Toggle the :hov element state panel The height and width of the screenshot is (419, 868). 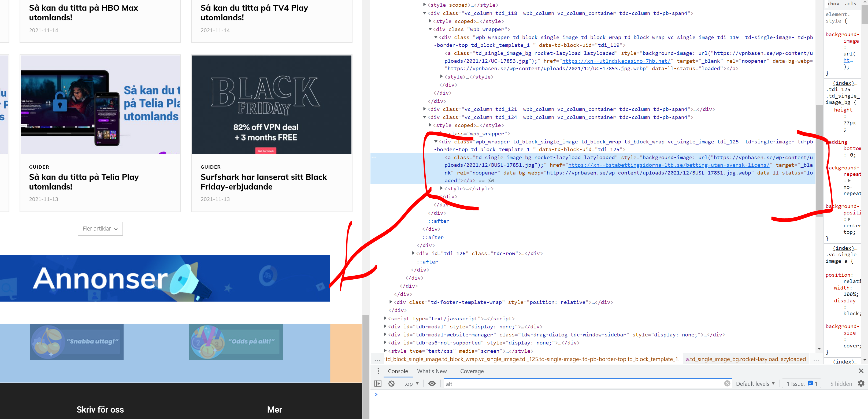point(833,4)
